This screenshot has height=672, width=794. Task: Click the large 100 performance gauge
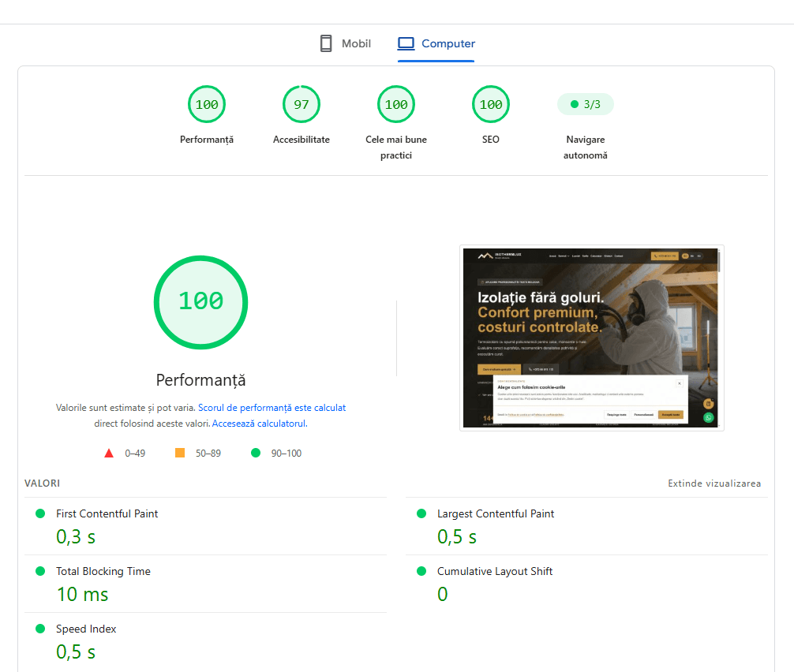[201, 302]
